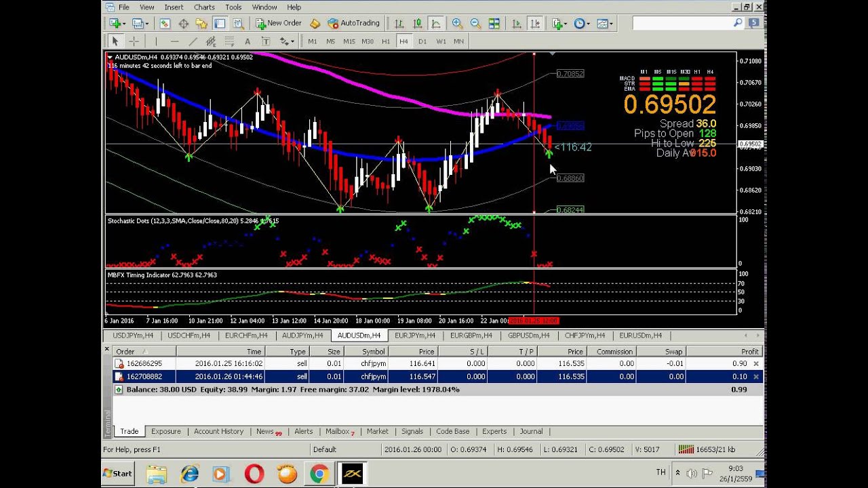Show the Market Watch window icon
The height and width of the screenshot is (488, 868).
[x=165, y=23]
